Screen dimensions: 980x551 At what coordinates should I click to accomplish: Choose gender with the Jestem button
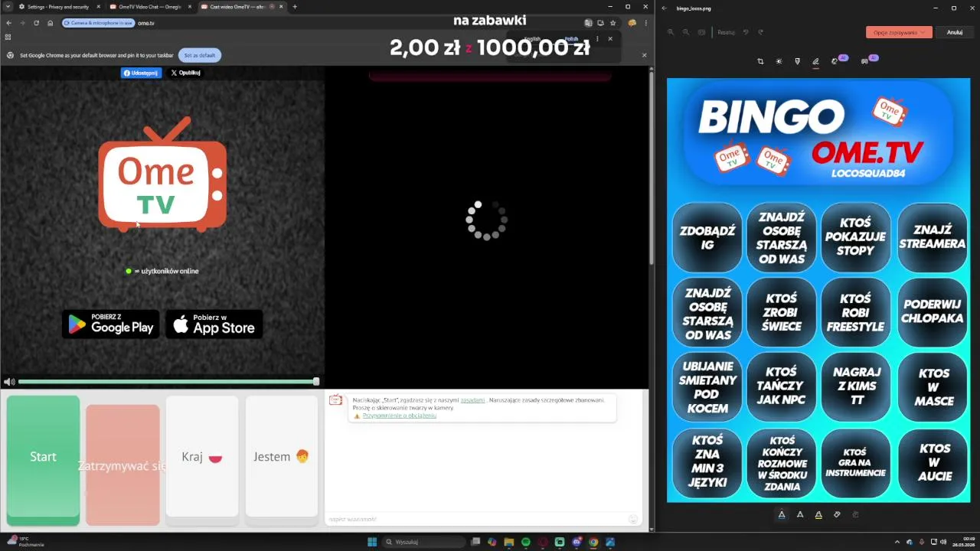(x=281, y=456)
